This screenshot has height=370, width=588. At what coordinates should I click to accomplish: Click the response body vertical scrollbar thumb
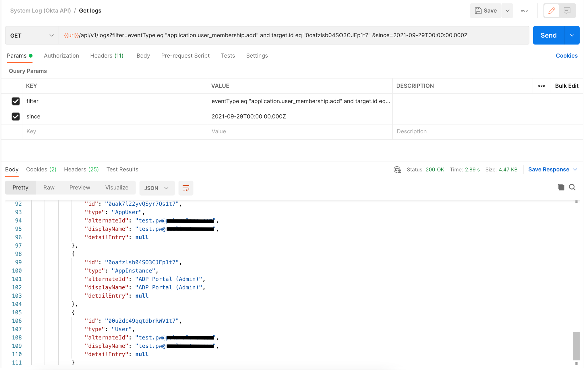(x=576, y=346)
